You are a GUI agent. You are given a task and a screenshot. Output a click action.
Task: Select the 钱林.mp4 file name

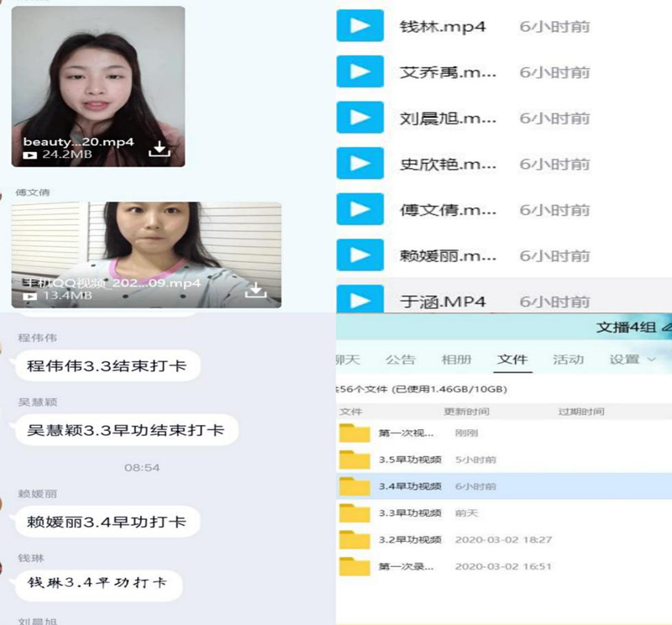click(443, 27)
